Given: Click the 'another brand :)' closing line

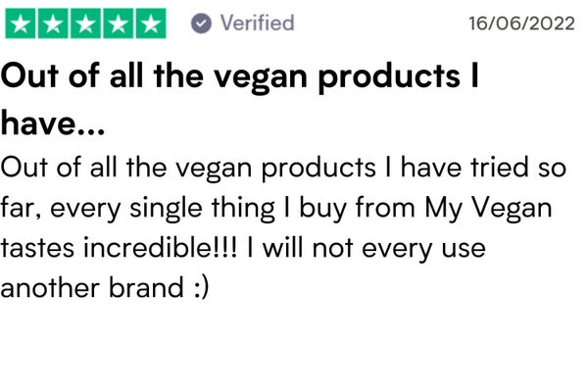Looking at the screenshot, I should 105,288.
